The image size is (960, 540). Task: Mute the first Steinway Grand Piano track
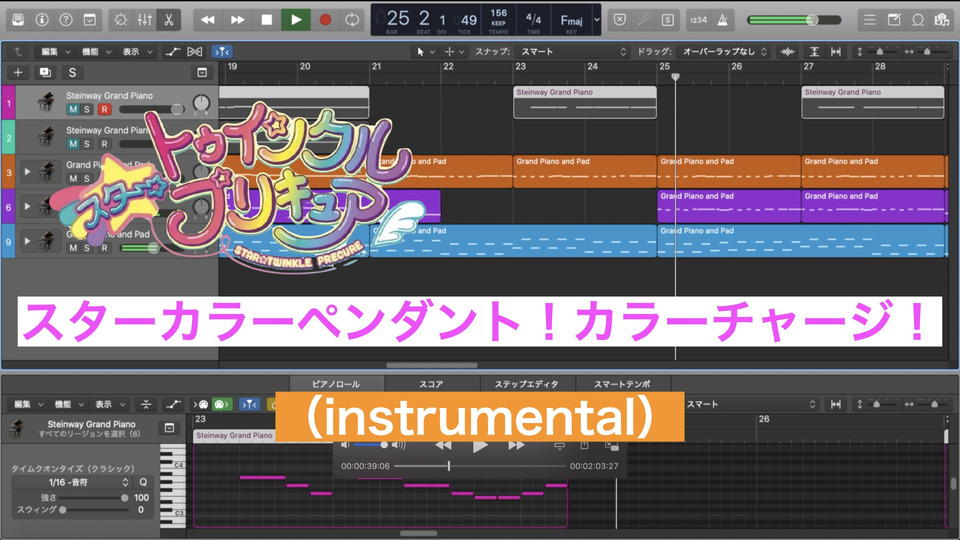(x=73, y=109)
